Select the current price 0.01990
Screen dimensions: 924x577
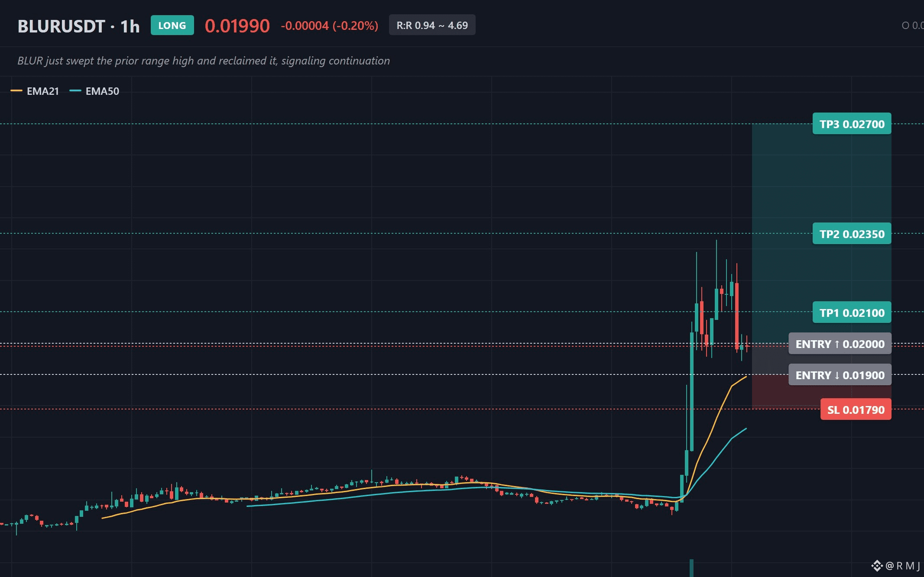tap(237, 26)
